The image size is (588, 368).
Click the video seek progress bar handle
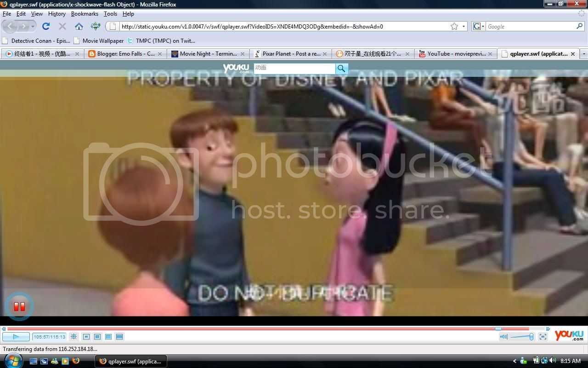tap(498, 329)
